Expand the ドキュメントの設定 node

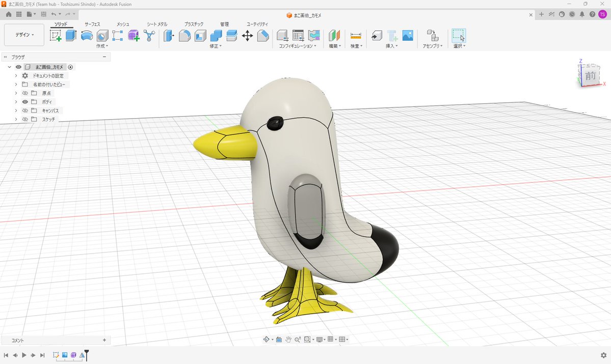[x=16, y=75]
